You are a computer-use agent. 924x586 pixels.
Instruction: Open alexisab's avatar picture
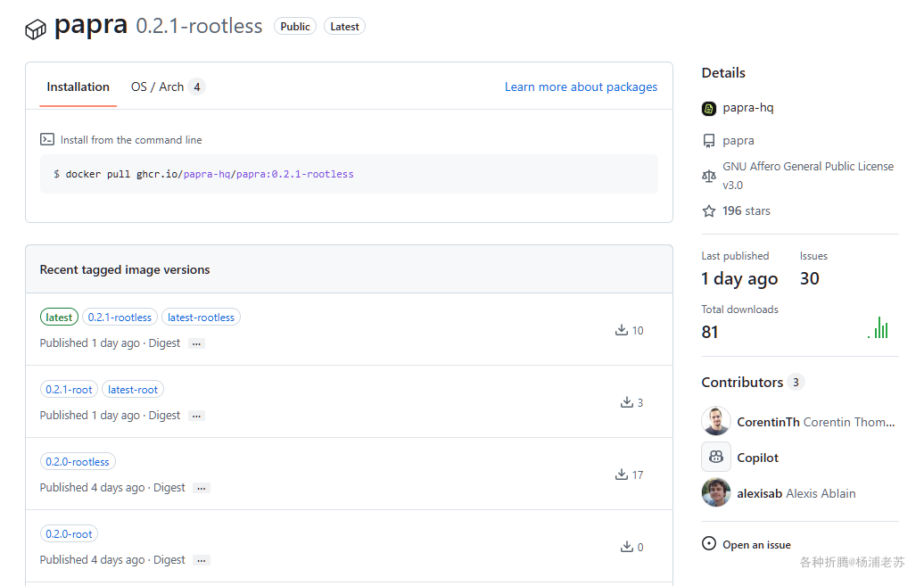[x=716, y=493]
